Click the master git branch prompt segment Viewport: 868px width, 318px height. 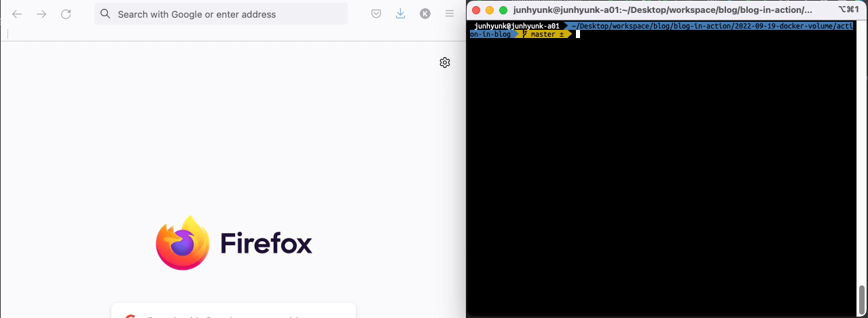coord(544,34)
